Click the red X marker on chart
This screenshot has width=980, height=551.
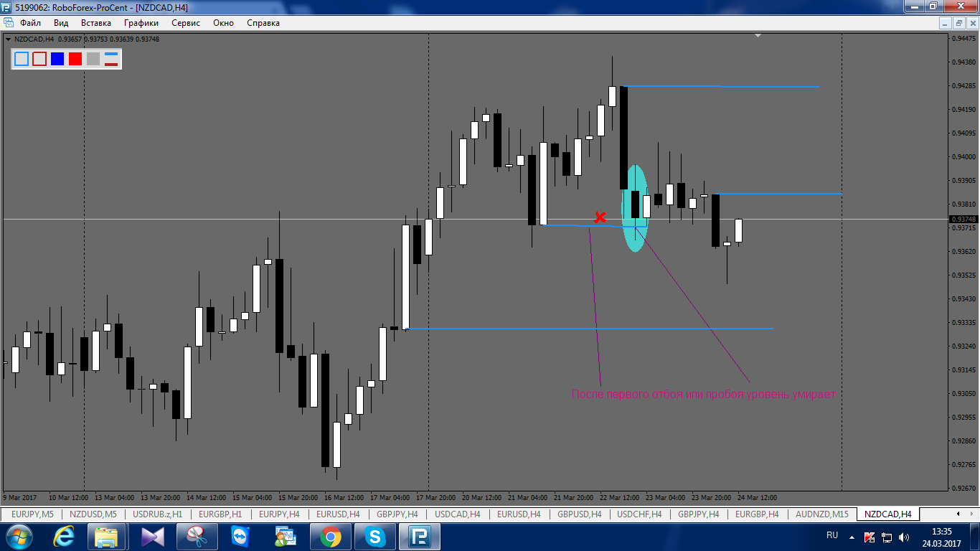600,217
